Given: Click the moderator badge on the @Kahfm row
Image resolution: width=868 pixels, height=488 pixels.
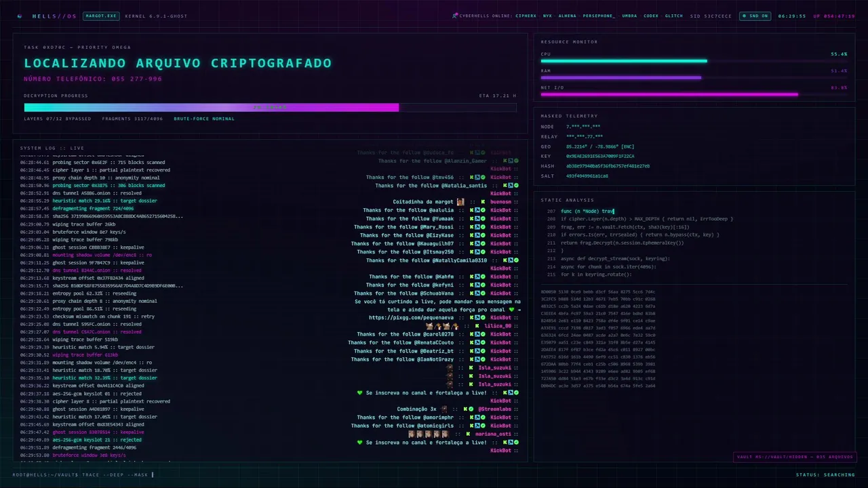Looking at the screenshot, I should tap(477, 277).
